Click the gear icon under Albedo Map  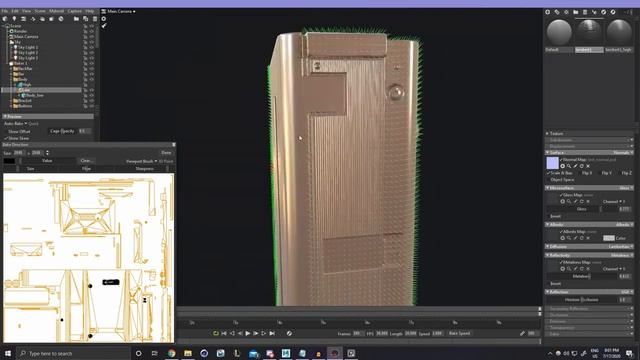[562, 238]
